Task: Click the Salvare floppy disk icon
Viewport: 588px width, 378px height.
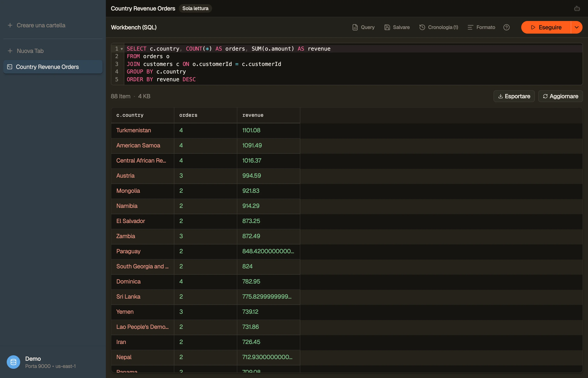Action: point(387,27)
